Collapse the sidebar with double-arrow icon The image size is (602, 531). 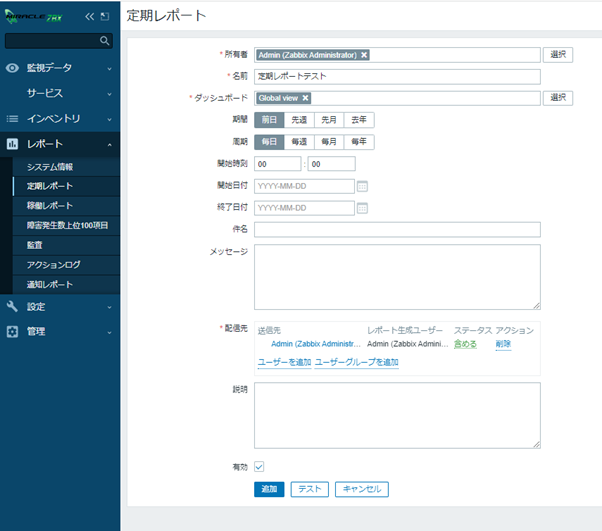pos(90,17)
